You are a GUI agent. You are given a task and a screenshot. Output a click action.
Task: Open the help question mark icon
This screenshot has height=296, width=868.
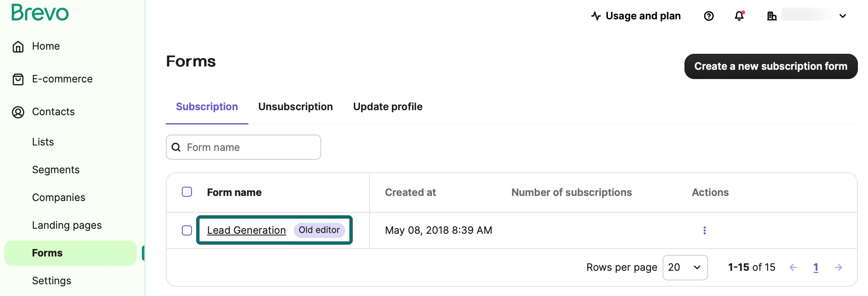708,16
